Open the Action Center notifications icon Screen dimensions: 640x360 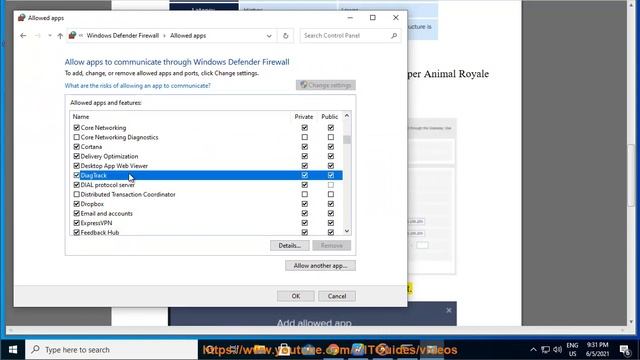pos(624,350)
